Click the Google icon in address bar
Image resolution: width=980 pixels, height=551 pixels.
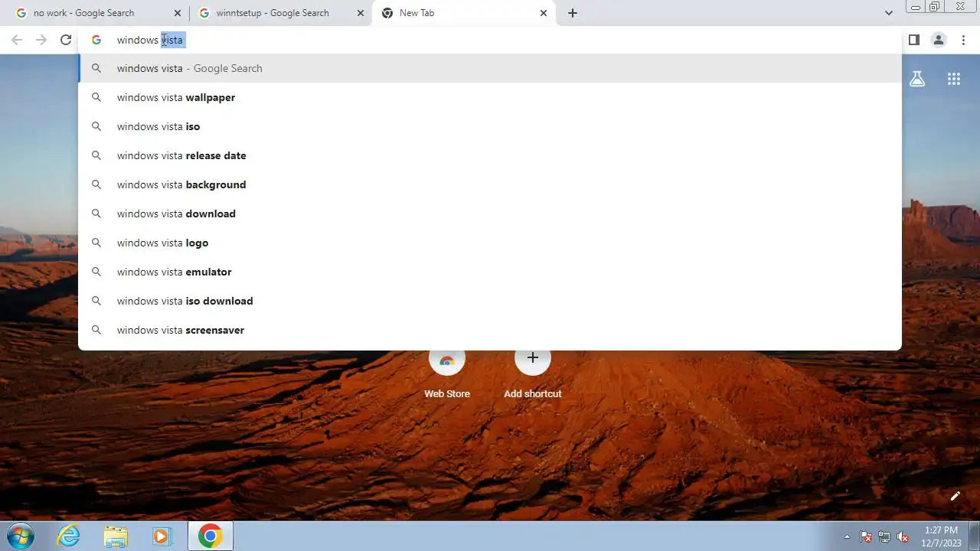pos(96,40)
